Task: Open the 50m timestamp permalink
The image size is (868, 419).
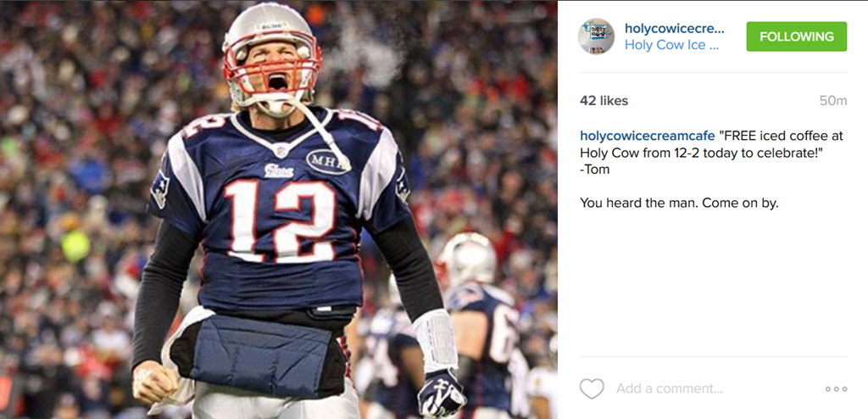Action: click(833, 101)
